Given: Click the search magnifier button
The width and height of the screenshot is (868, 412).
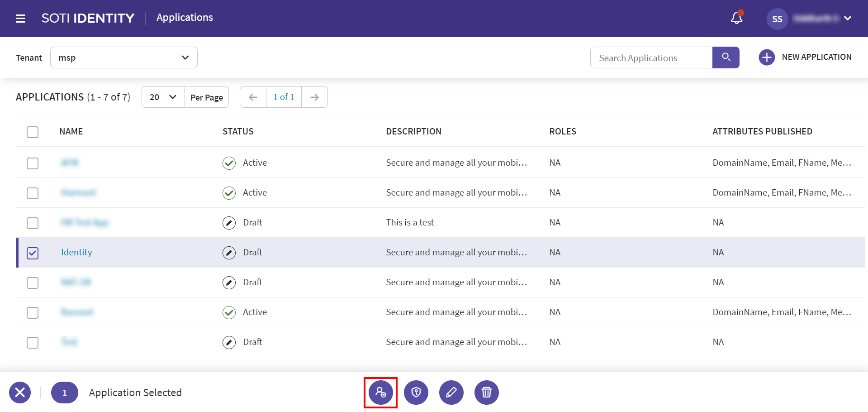Looking at the screenshot, I should [x=726, y=57].
